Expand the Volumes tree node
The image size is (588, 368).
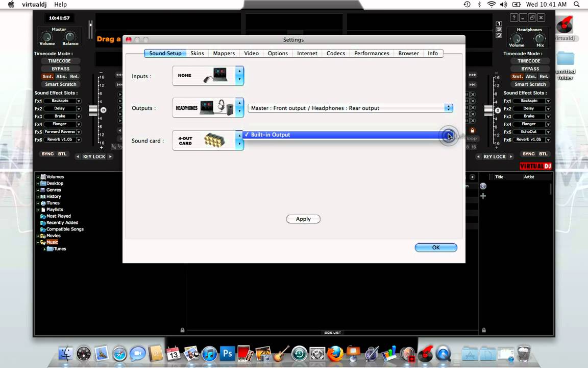coord(38,177)
